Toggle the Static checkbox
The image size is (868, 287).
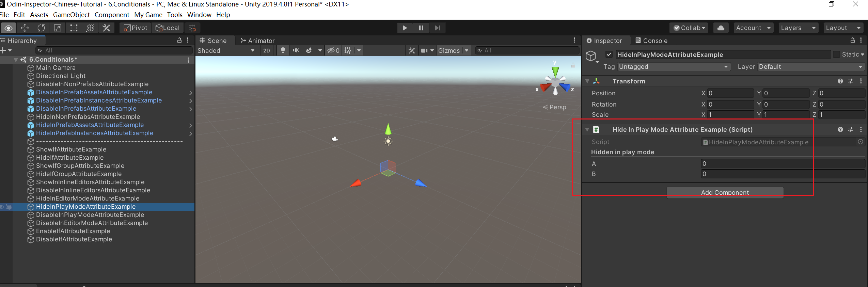(x=836, y=54)
